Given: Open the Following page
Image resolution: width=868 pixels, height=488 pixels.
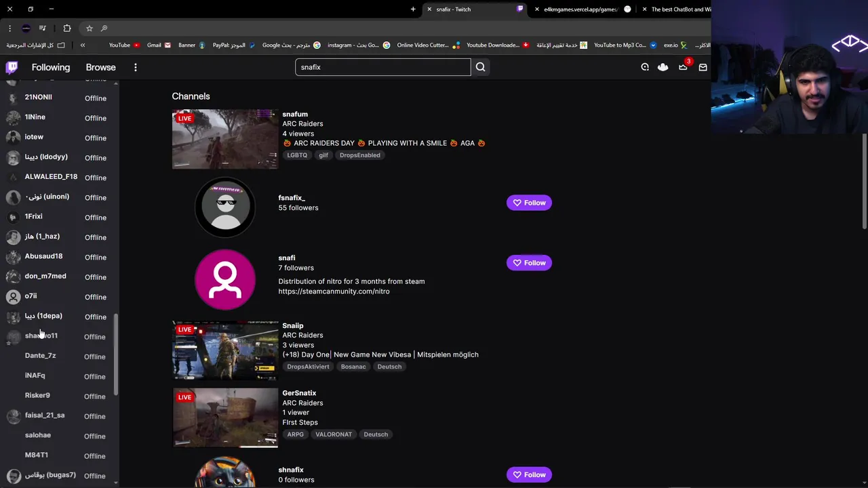Looking at the screenshot, I should pyautogui.click(x=51, y=67).
